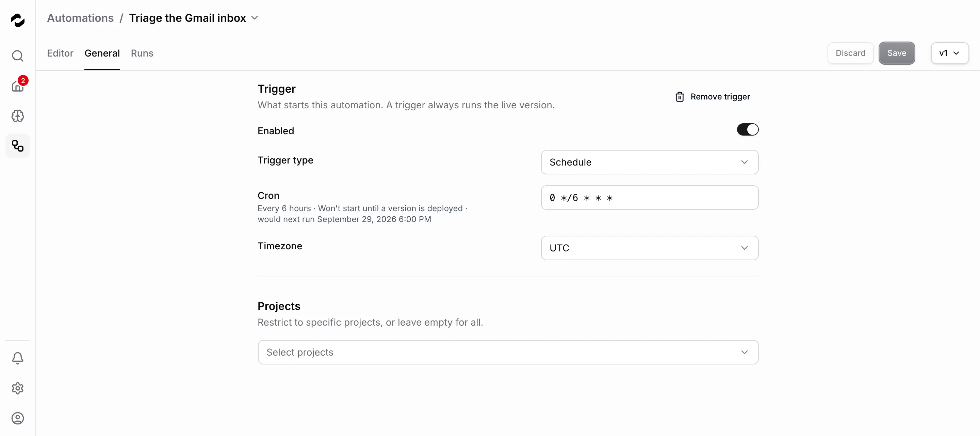Click the Discard button

click(x=850, y=53)
